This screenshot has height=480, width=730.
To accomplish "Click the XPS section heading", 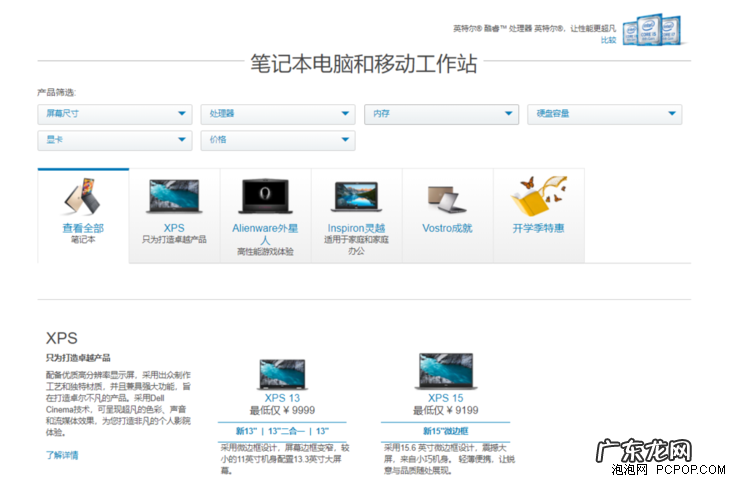I will (x=61, y=338).
